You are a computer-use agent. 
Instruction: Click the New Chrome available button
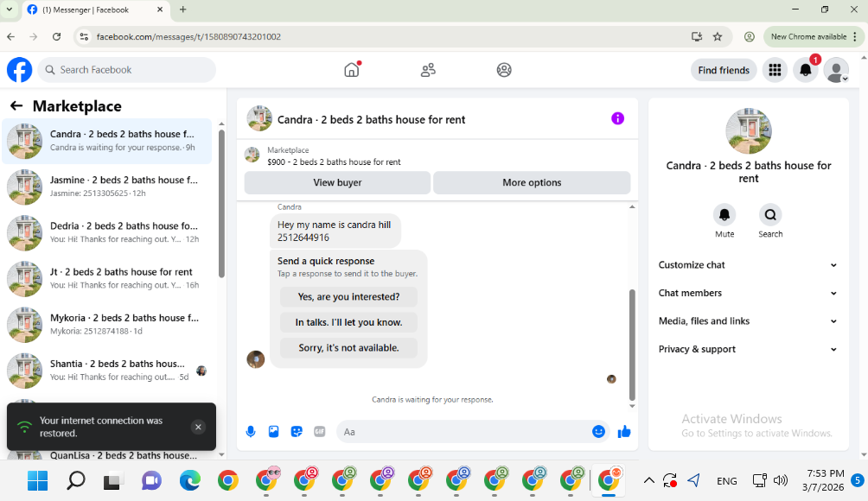coord(813,36)
